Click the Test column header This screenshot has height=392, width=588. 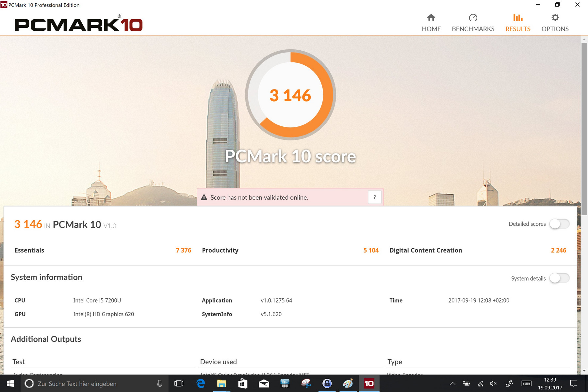[x=19, y=362]
